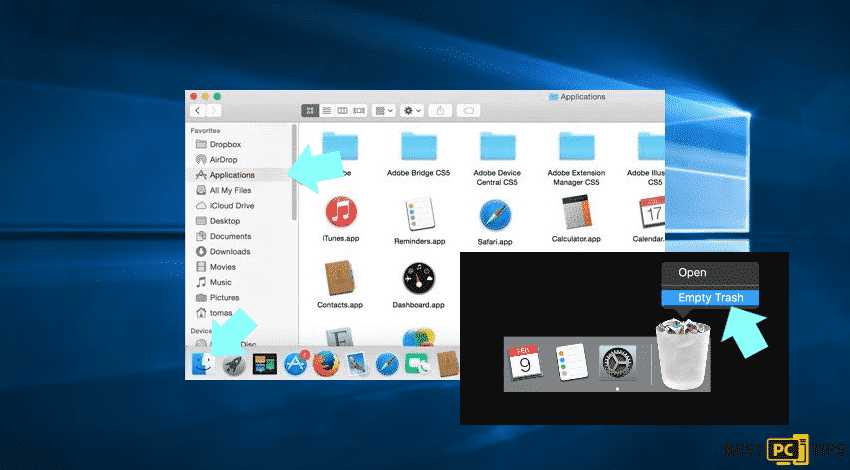Click the Trash can in the Dock
The image size is (850, 470).
pos(683,354)
